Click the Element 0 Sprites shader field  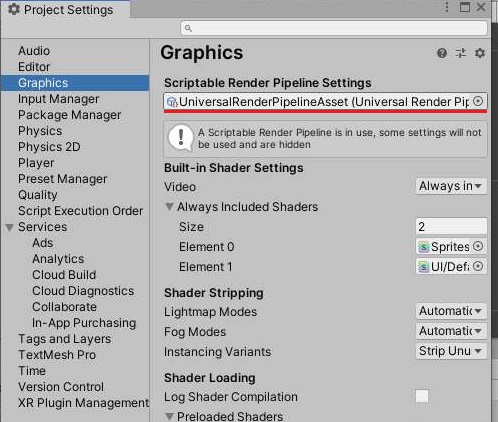[451, 247]
